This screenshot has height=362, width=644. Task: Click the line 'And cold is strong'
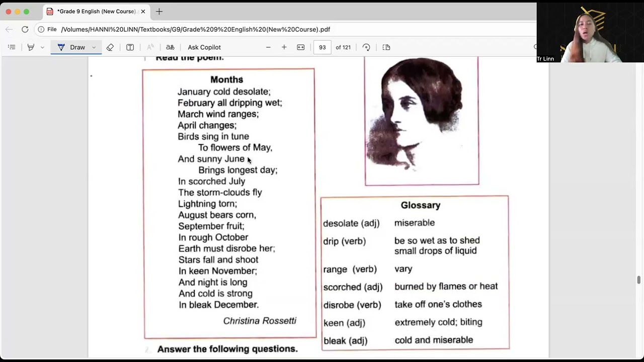pos(215,293)
